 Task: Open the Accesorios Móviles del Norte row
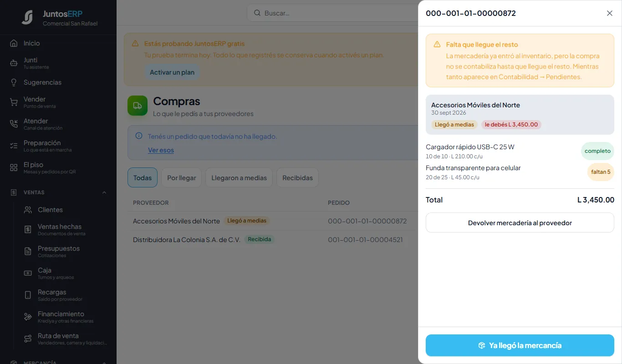(x=273, y=221)
